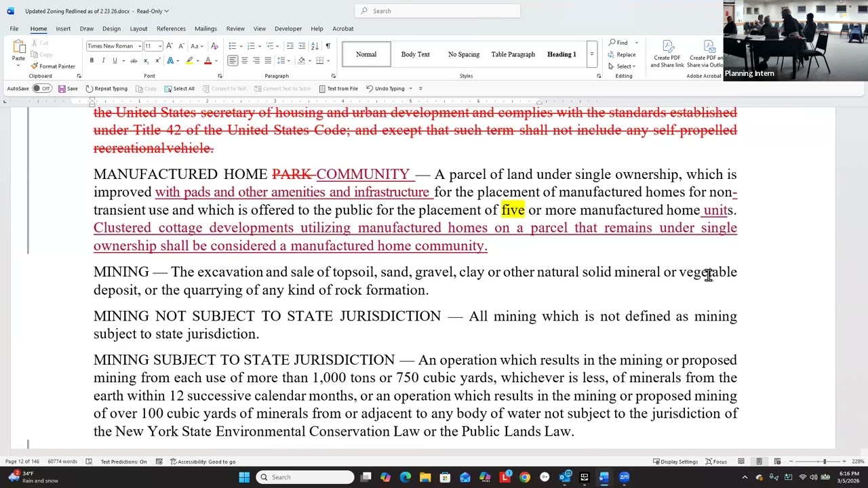Toggle Show/Hide paragraph marks

[328, 46]
